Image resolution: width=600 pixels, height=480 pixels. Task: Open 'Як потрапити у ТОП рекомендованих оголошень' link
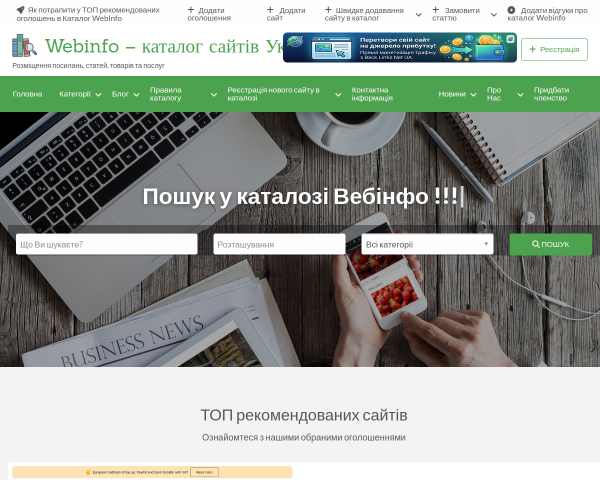click(x=88, y=14)
